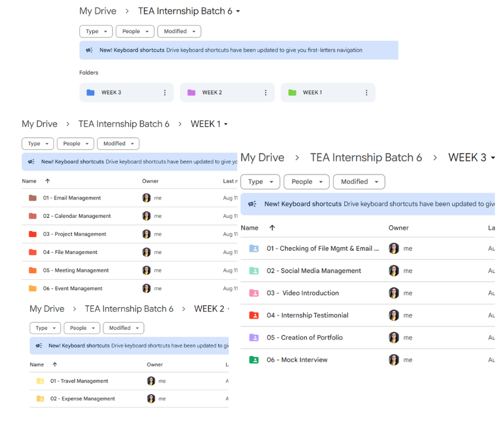
Task: Open the Type filter in the WEEK 1 view
Action: pyautogui.click(x=38, y=143)
